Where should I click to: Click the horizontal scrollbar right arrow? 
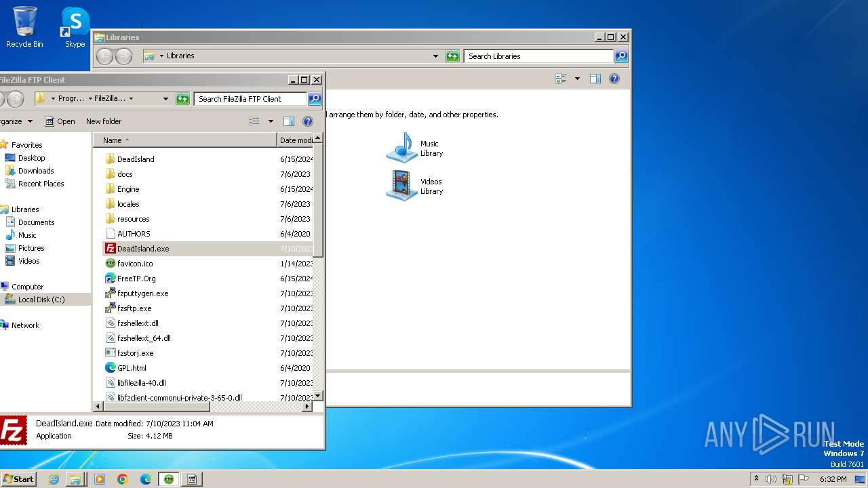point(307,406)
